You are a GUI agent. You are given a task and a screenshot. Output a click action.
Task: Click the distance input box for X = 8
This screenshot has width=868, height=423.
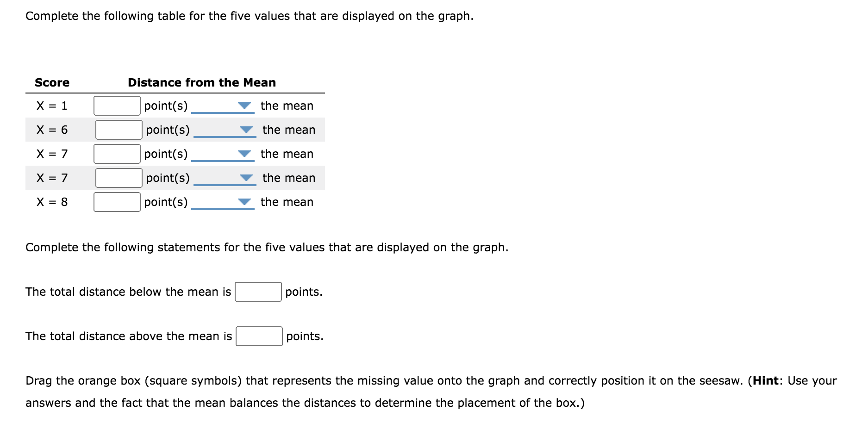click(x=117, y=202)
